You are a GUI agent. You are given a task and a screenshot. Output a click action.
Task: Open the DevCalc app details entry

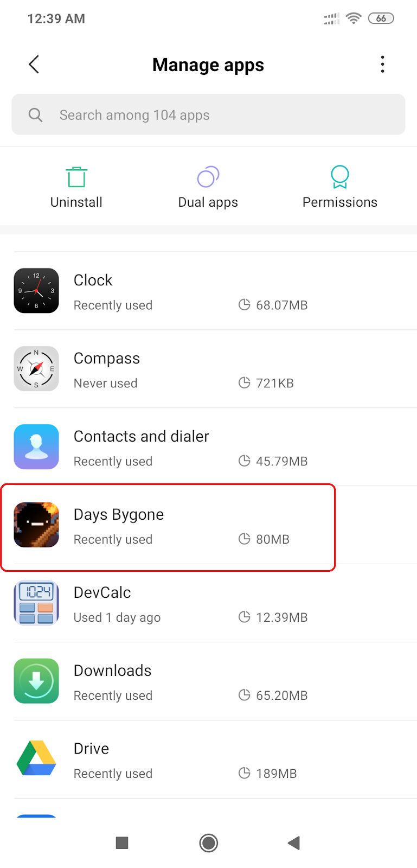tap(163, 603)
